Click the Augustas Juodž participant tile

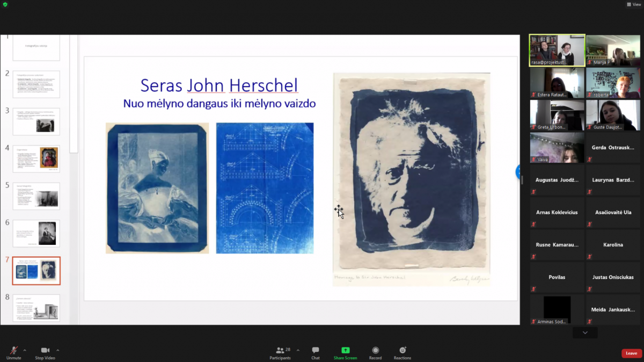coord(557,180)
